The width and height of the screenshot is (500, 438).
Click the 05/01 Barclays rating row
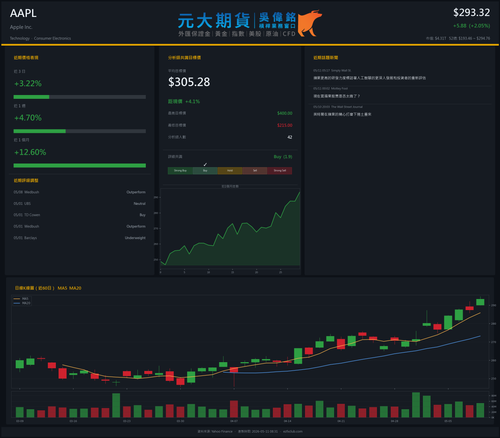(80, 238)
